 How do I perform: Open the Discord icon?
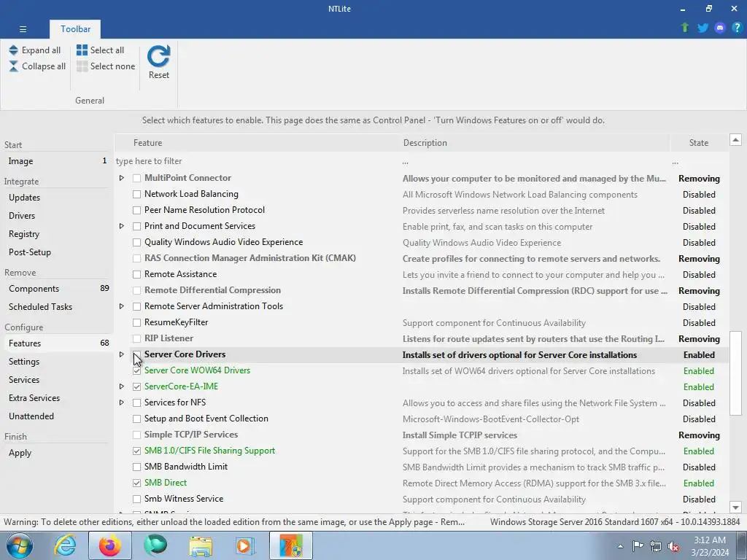(720, 28)
